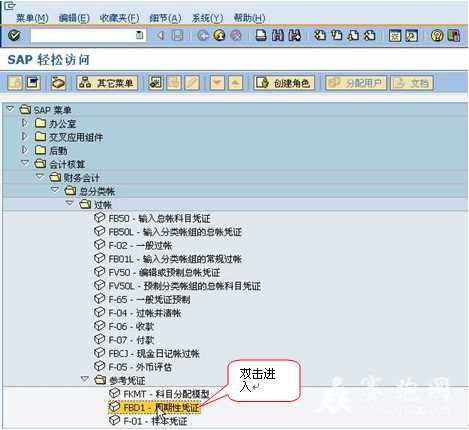Click the 创建角色 button
Viewport: 469px width, 430px height.
(x=284, y=83)
